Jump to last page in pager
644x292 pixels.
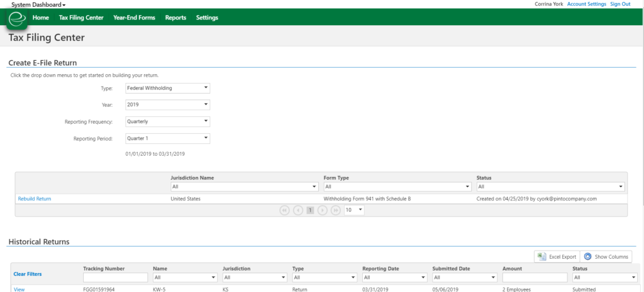pos(336,210)
